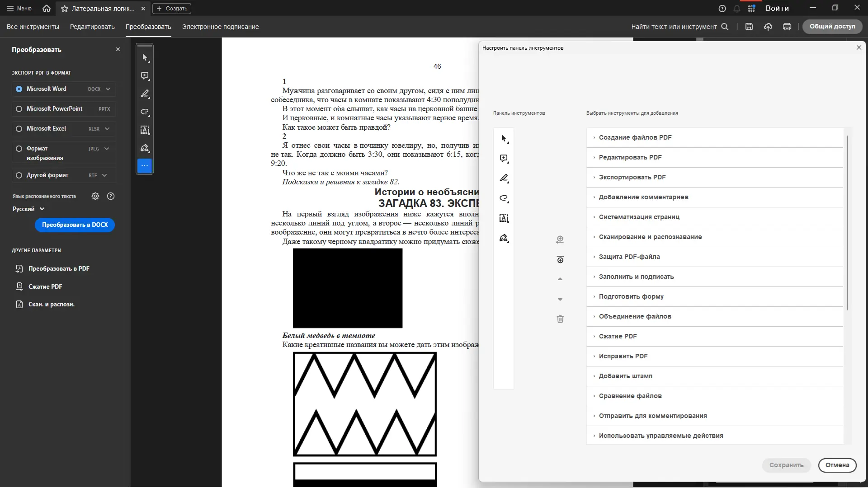
Task: Select Microsoft Excel export format
Action: tap(19, 129)
